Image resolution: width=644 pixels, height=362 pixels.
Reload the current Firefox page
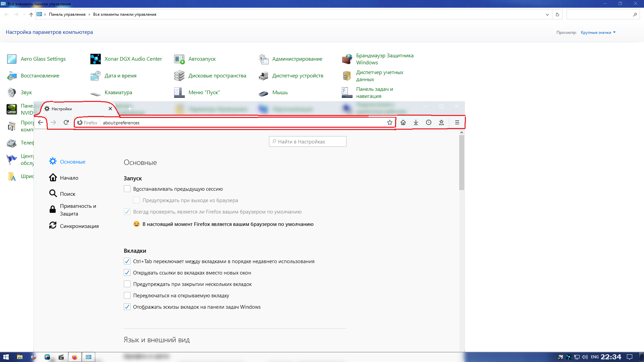(x=66, y=122)
